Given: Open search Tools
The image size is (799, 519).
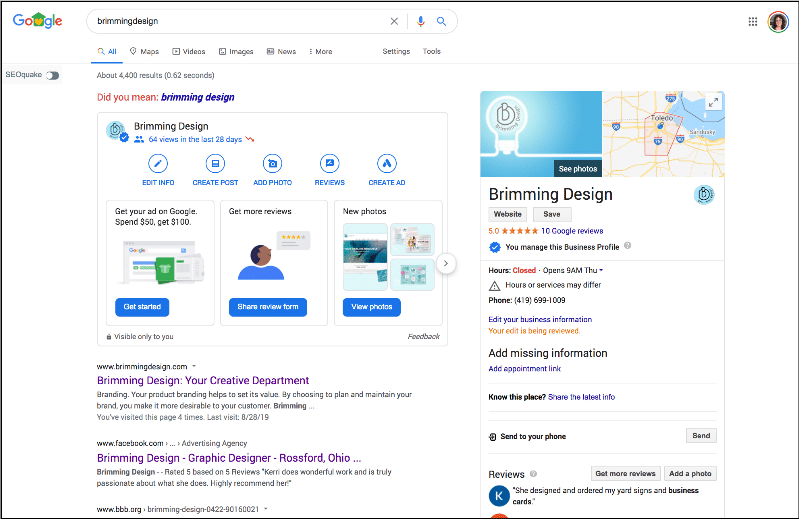Looking at the screenshot, I should pos(432,51).
